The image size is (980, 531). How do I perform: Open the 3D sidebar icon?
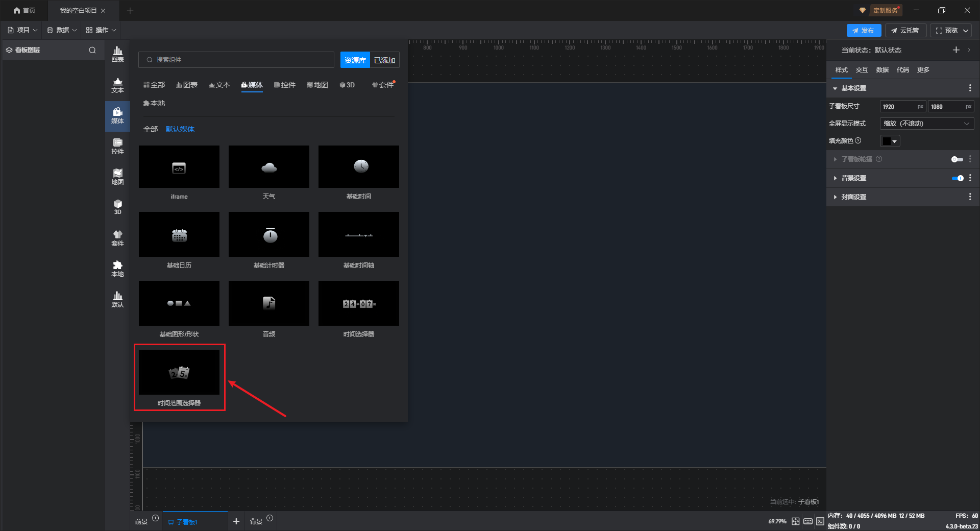117,207
